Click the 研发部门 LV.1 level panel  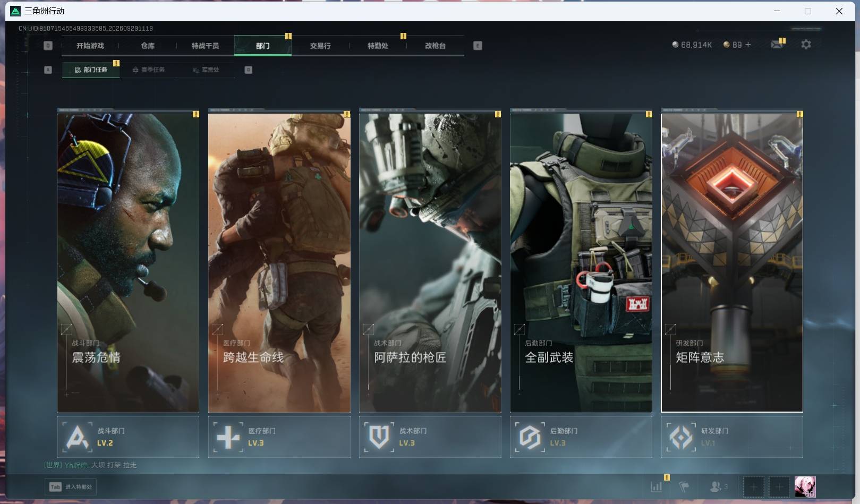click(x=732, y=437)
